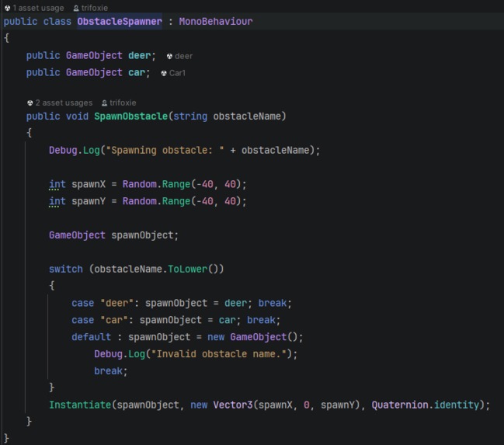Click the Instantiate method call
The width and height of the screenshot is (504, 445).
(x=80, y=405)
